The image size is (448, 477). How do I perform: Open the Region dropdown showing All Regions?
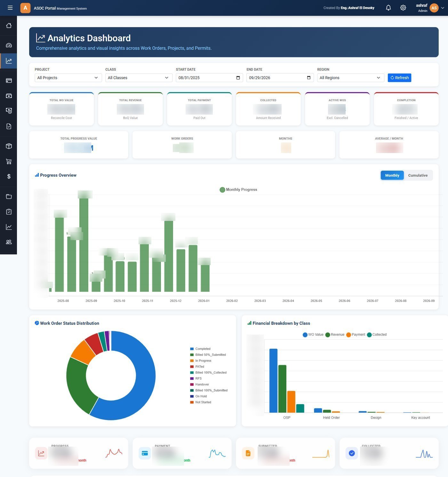coord(350,78)
